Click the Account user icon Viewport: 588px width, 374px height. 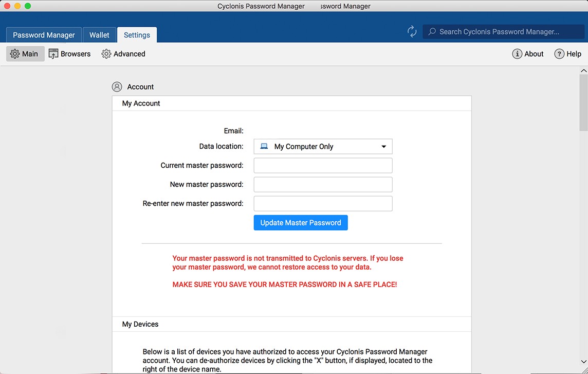tap(117, 87)
